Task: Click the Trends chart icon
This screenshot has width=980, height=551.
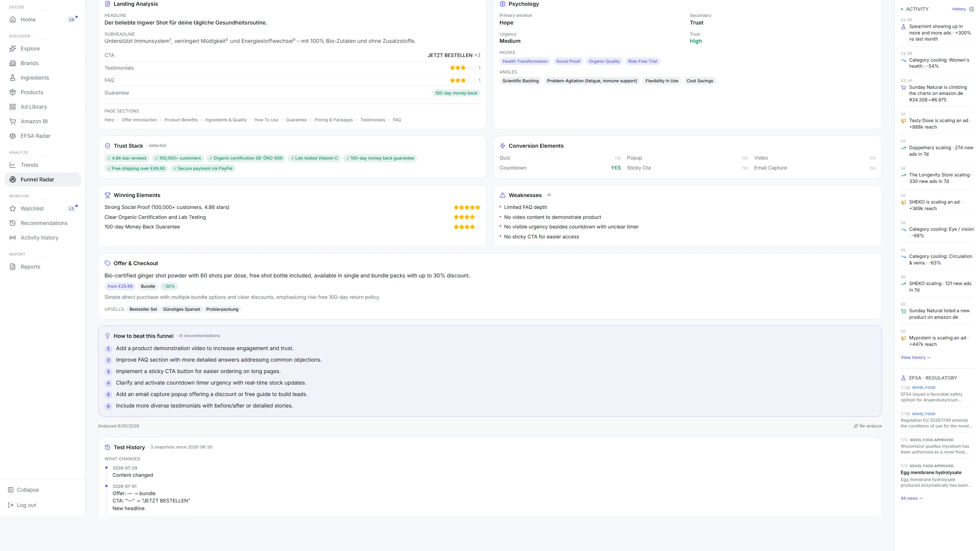Action: (x=13, y=165)
